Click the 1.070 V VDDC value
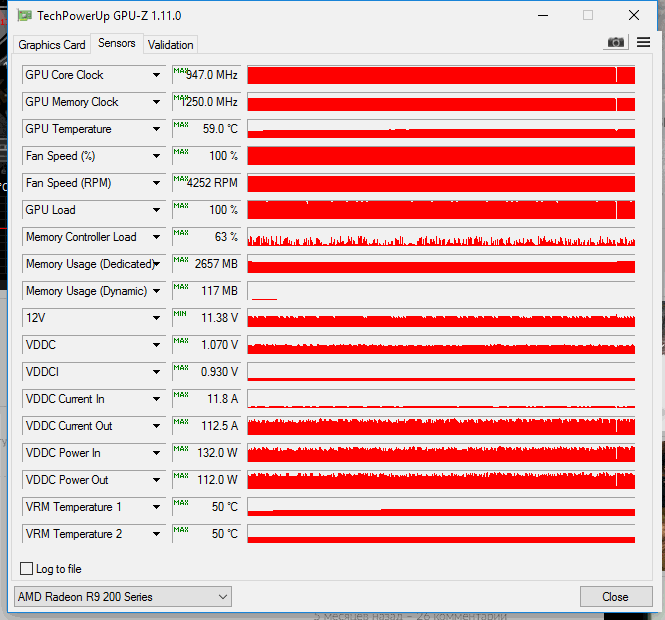665x620 pixels. (x=207, y=345)
